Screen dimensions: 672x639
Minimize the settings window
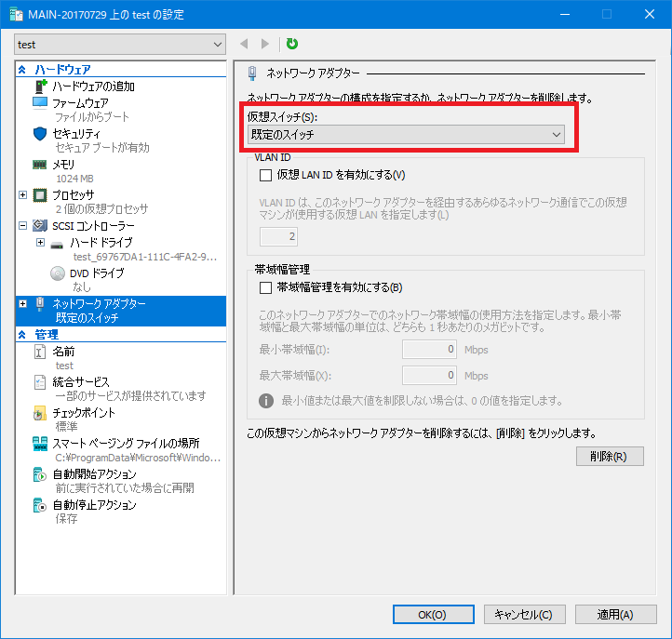[x=565, y=15]
